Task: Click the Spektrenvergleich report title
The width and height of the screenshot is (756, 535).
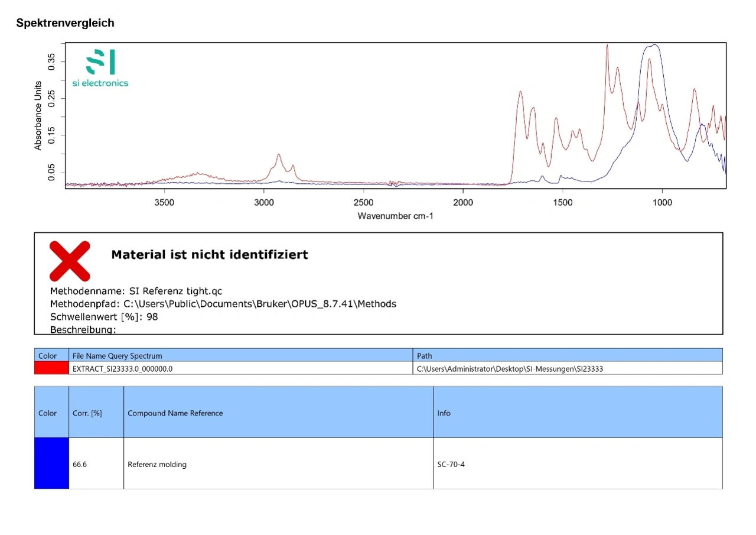Action: pos(66,23)
